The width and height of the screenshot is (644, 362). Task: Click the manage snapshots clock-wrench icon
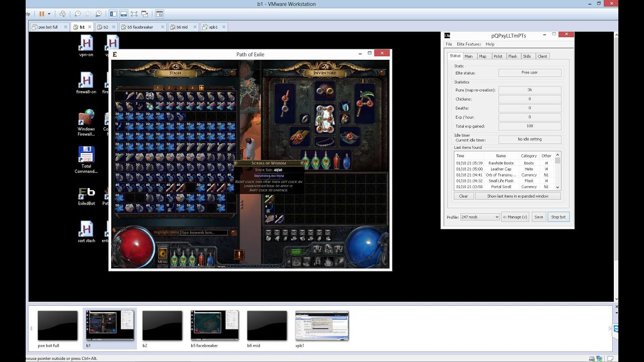tap(98, 14)
